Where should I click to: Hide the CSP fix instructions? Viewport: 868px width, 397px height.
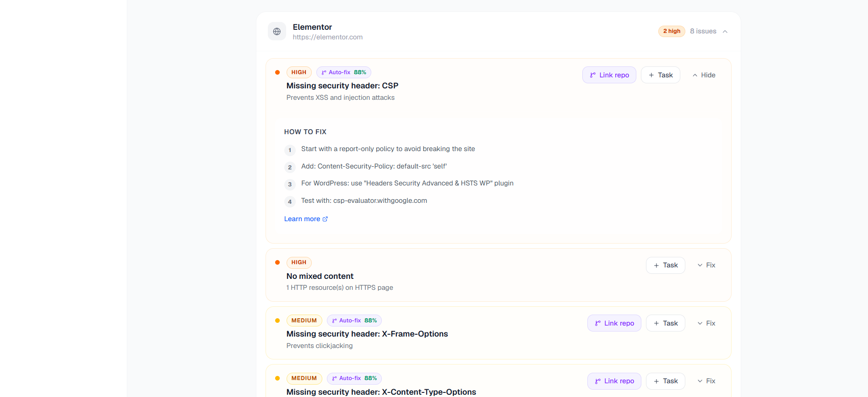pos(704,75)
